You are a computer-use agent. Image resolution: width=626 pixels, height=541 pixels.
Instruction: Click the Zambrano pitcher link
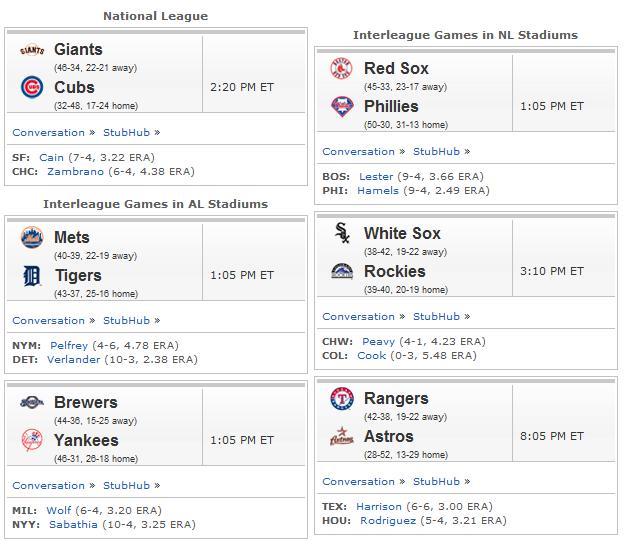tap(75, 171)
